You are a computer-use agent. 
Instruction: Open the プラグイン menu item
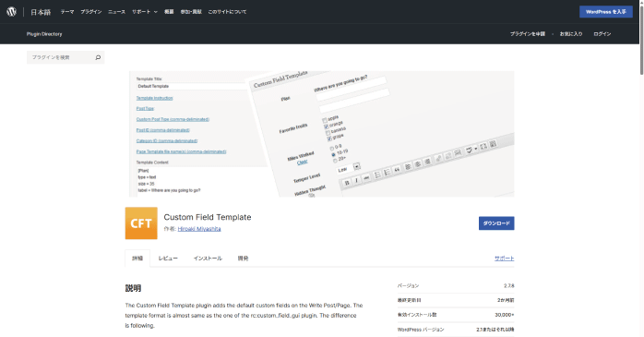(90, 12)
